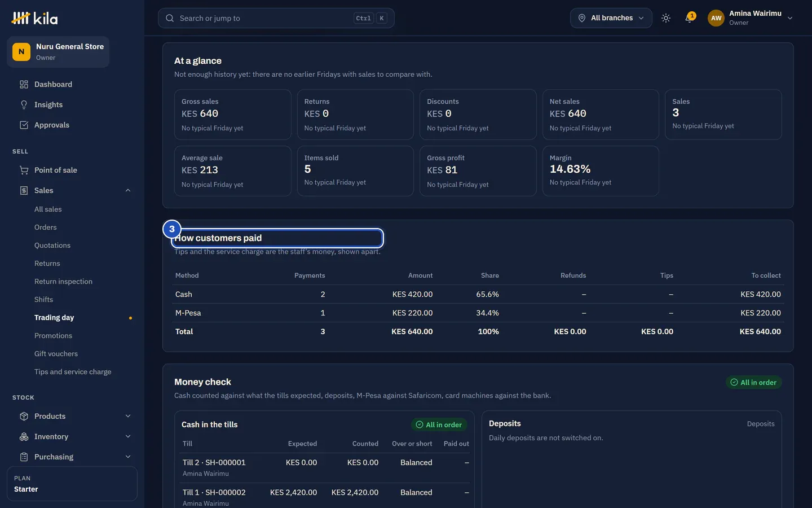Click the Inventory cubes icon
This screenshot has height=508, width=812.
[x=24, y=437]
